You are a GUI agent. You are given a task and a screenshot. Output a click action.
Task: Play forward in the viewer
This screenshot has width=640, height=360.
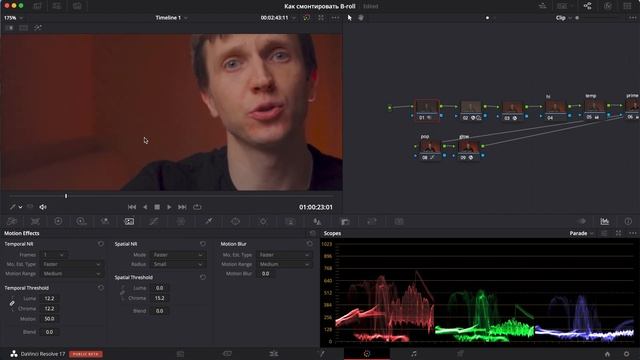pyautogui.click(x=169, y=207)
